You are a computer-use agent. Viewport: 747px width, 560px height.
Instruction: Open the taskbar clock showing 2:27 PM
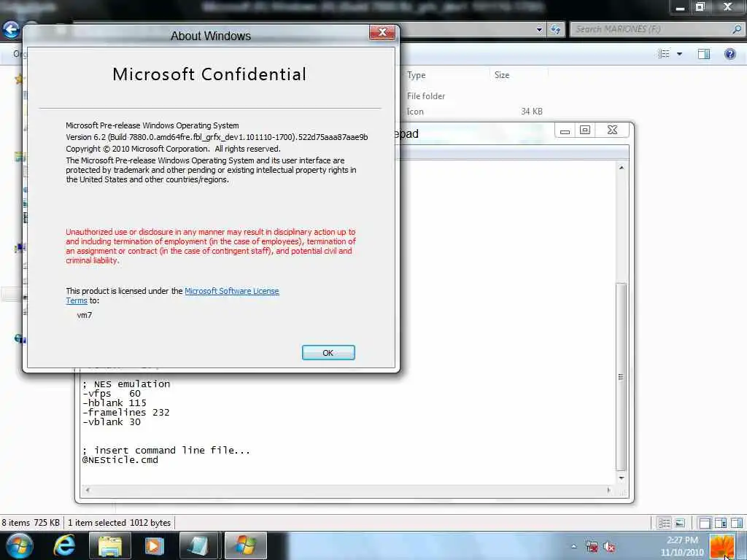(682, 545)
